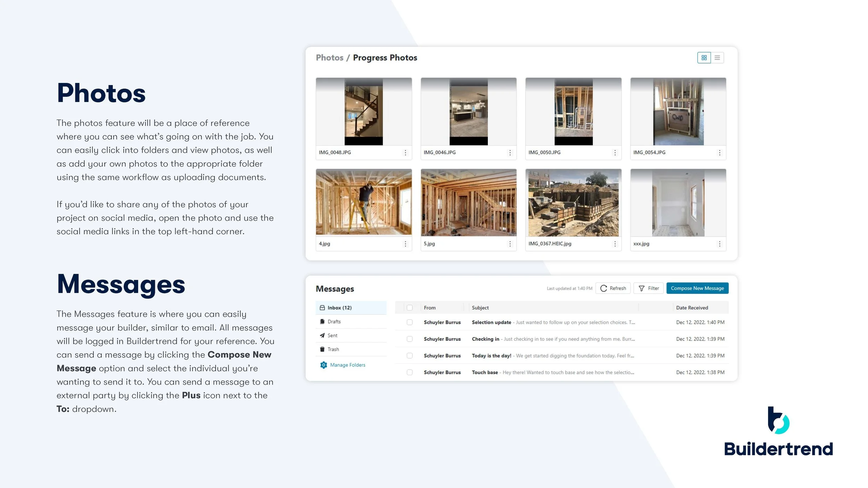Image resolution: width=868 pixels, height=488 pixels.
Task: Open the message Filter button
Action: [x=648, y=288]
